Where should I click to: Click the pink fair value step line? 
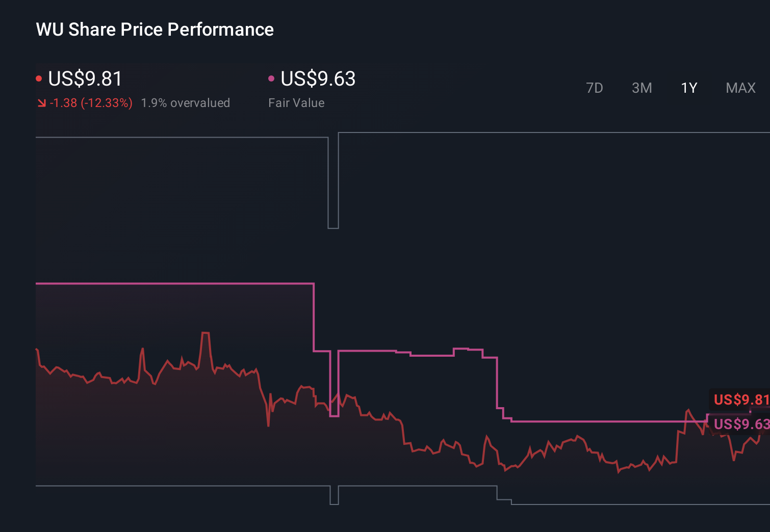point(153,283)
